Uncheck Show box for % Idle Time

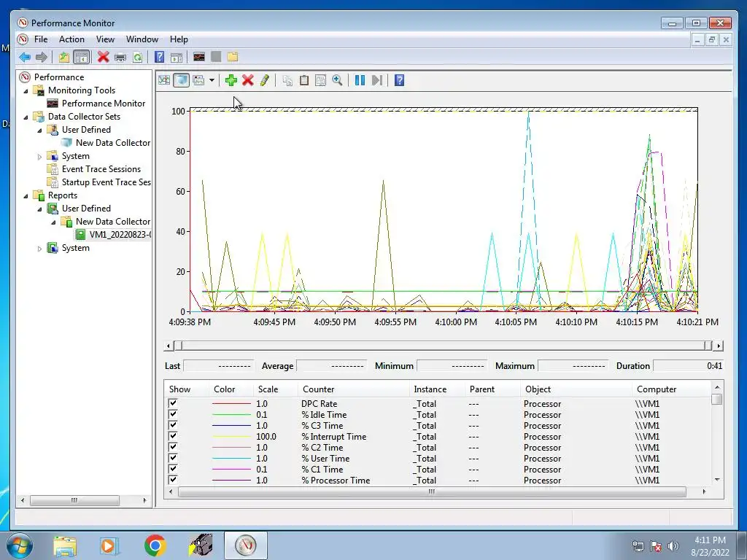(173, 414)
